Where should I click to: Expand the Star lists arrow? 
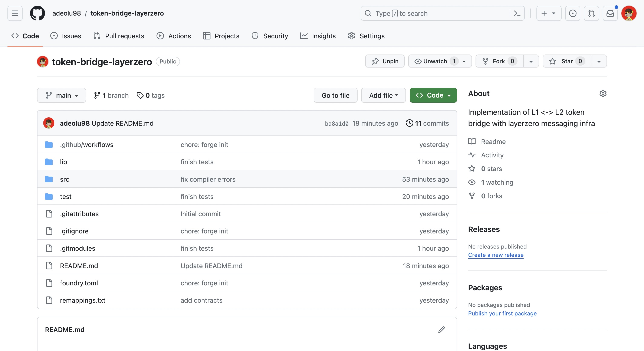tap(599, 61)
